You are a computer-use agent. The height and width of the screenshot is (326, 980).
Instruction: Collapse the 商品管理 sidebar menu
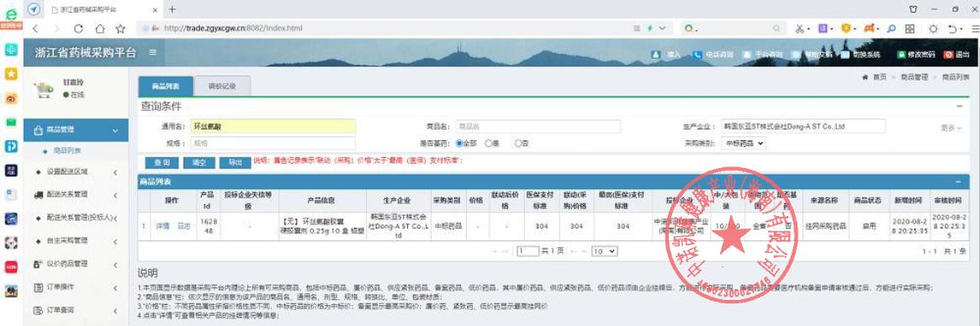(76, 130)
